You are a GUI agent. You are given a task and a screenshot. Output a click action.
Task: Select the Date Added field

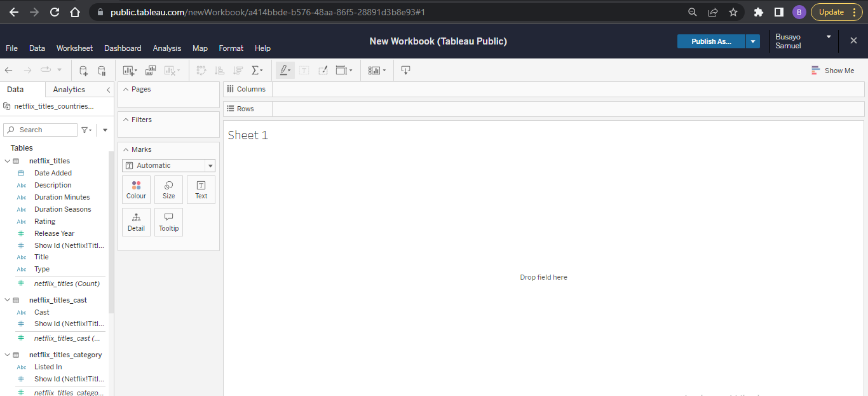[53, 173]
